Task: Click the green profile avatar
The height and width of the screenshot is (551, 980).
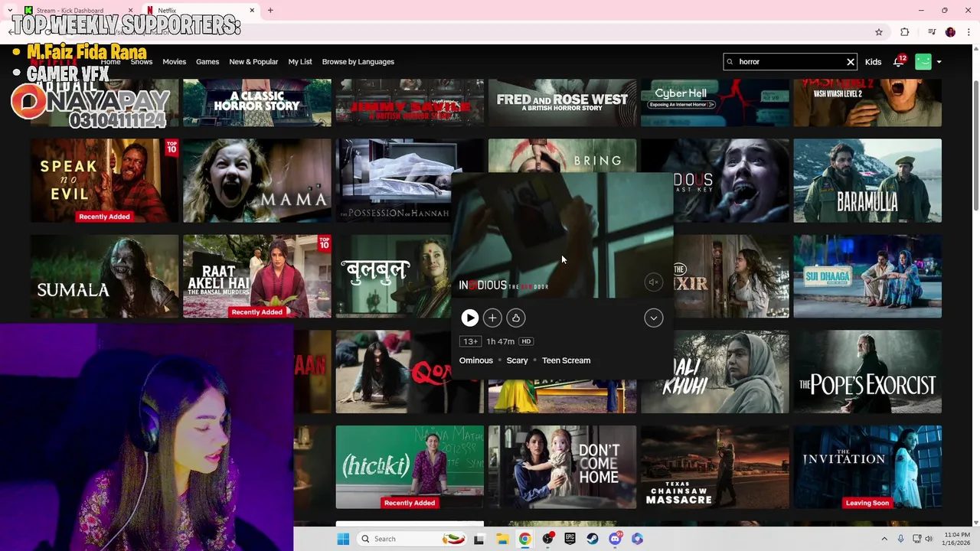Action: click(x=923, y=62)
